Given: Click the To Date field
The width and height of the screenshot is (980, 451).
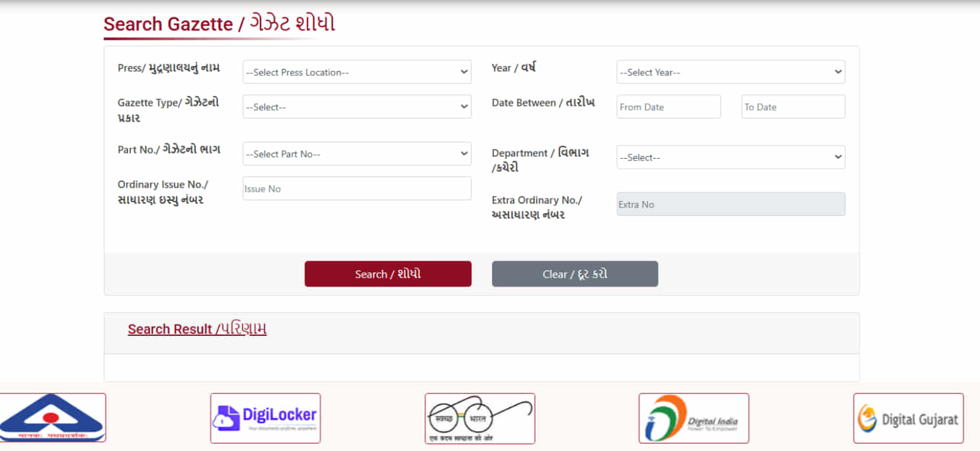Looking at the screenshot, I should [794, 106].
